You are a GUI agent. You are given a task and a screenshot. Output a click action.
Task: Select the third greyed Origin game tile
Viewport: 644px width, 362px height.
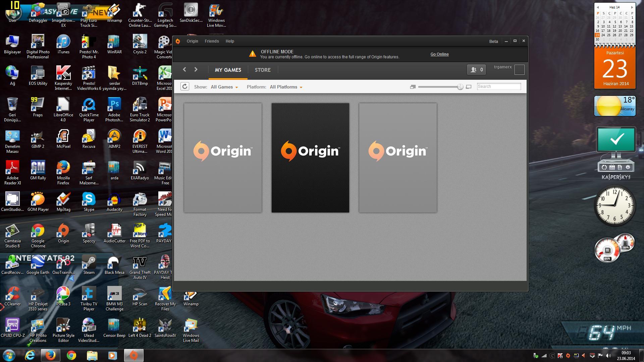[x=398, y=158]
